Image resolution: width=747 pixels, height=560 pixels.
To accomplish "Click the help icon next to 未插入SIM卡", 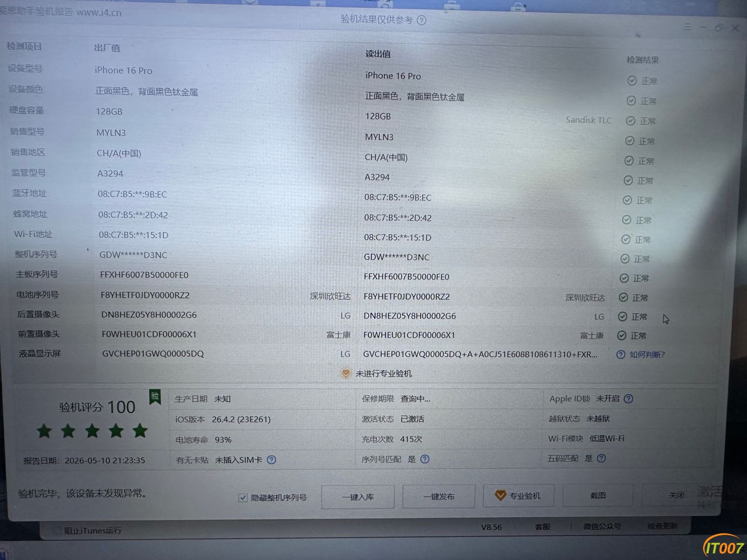I will coord(271,459).
